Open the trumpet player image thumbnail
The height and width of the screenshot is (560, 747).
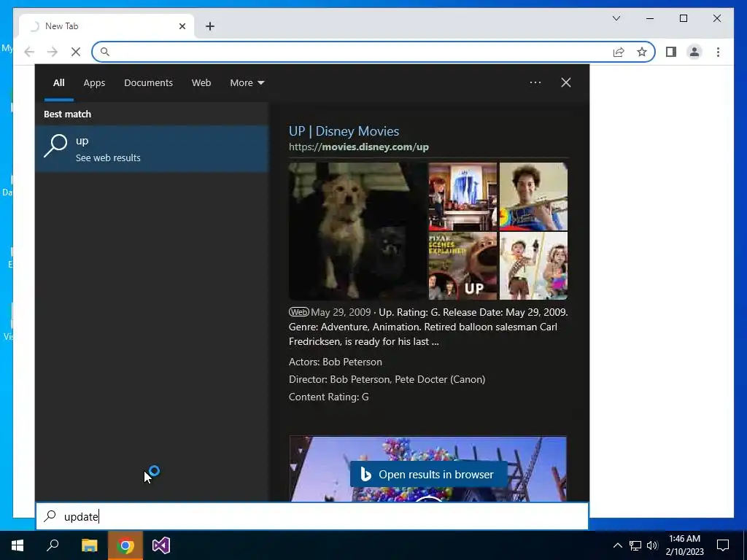coord(533,197)
